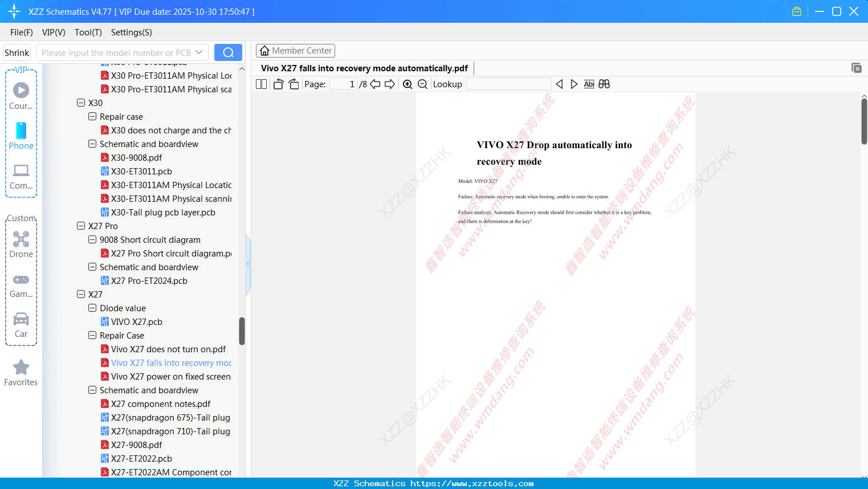Open the Car category
The height and width of the screenshot is (489, 868).
pos(21,325)
